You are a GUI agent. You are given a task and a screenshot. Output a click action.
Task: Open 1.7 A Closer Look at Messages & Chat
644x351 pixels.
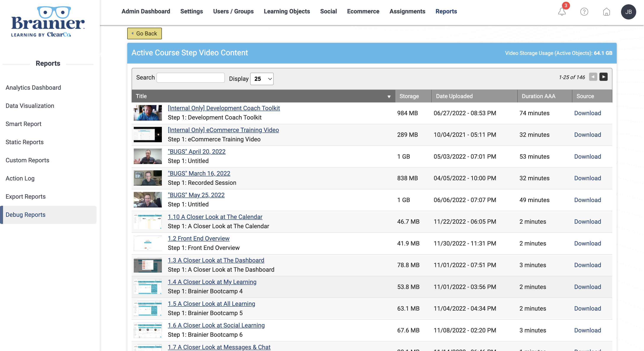219,347
